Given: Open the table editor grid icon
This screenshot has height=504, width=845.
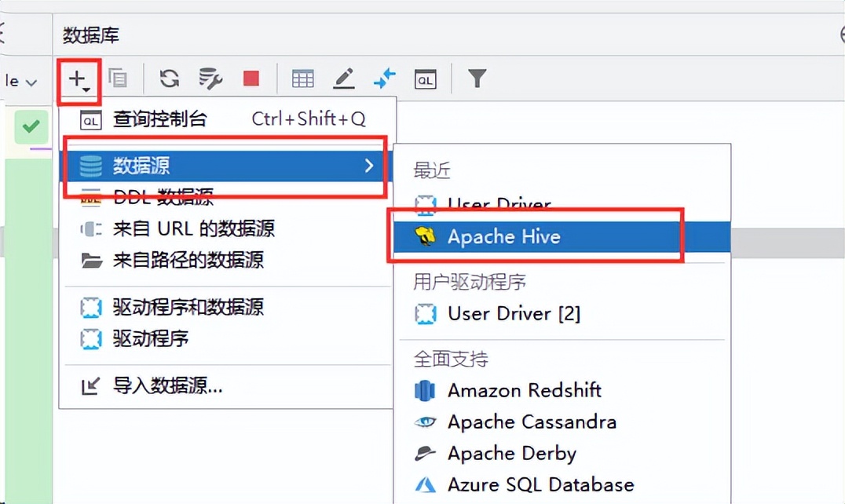Looking at the screenshot, I should click(x=303, y=79).
